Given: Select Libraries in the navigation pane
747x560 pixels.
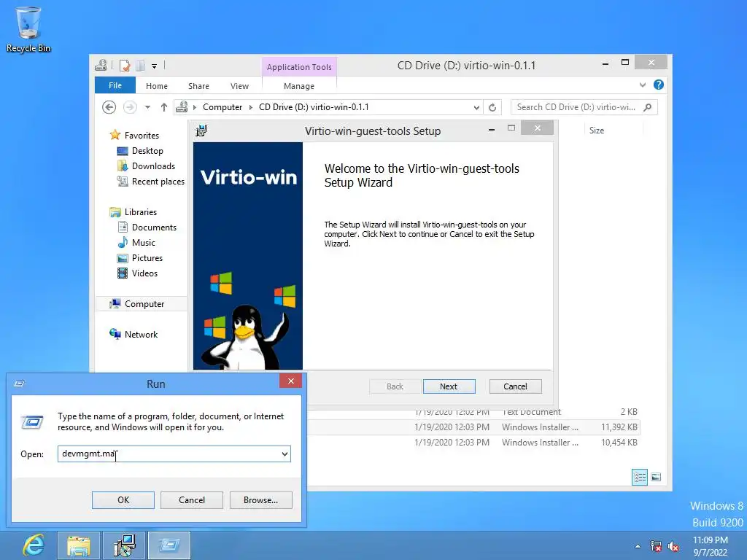Looking at the screenshot, I should 141,212.
